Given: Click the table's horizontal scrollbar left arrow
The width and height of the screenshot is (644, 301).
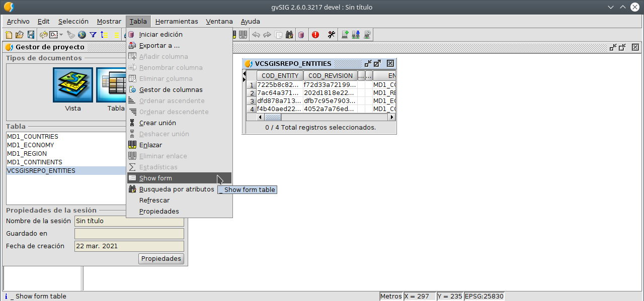Looking at the screenshot, I should click(x=261, y=117).
